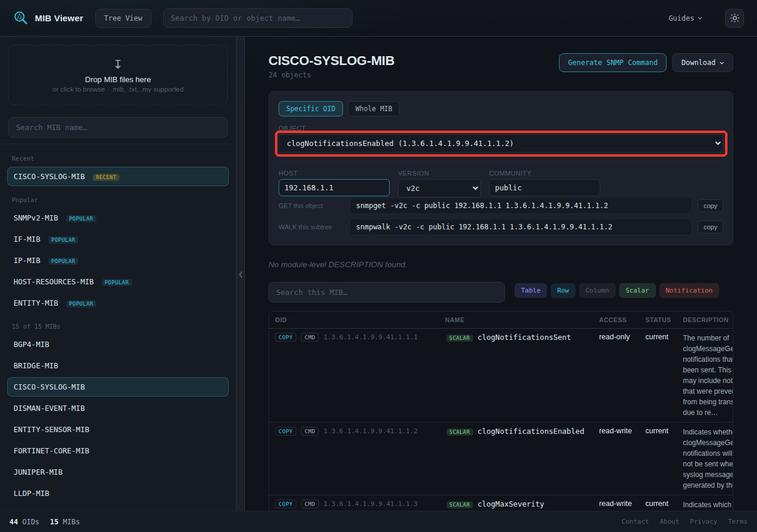Select JUNIPER-MIB in the list
Viewport: 757px width, 532px height.
(x=118, y=472)
